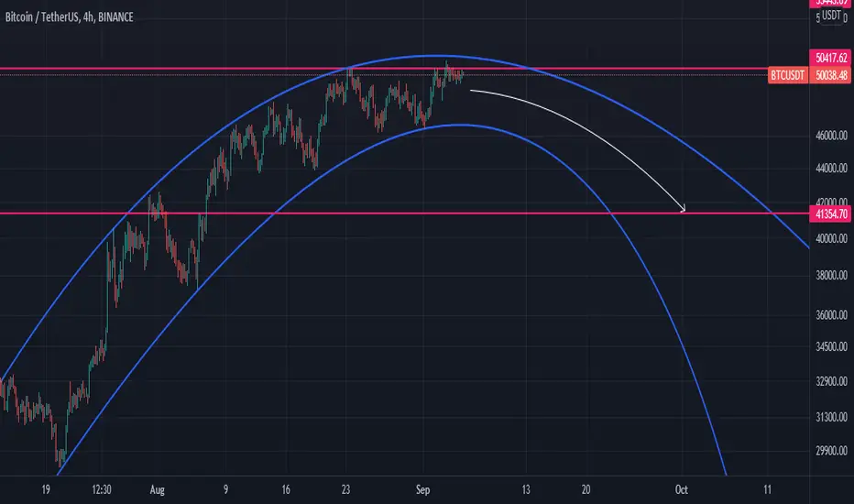Select the 50417.62 price label
Image resolution: width=854 pixels, height=504 pixels.
tap(831, 57)
